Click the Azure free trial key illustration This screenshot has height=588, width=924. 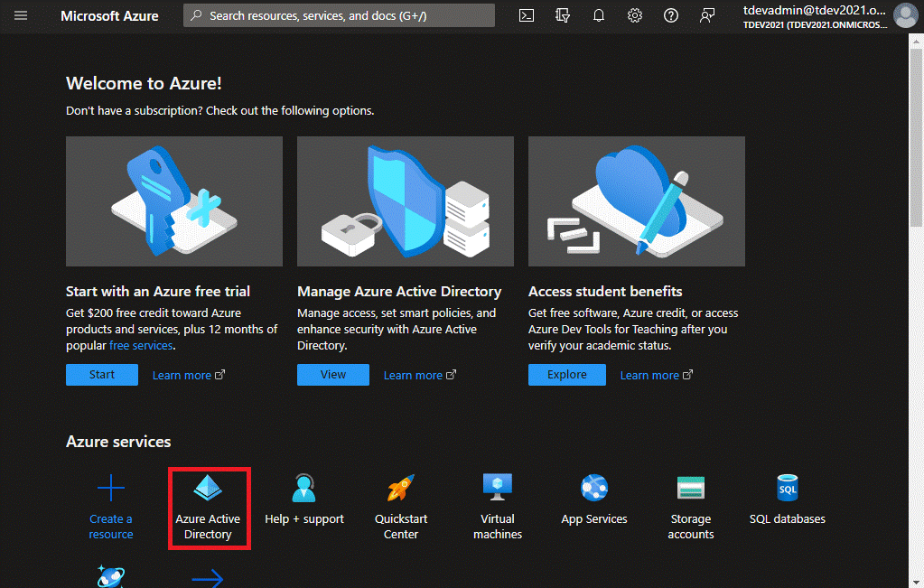tap(174, 201)
